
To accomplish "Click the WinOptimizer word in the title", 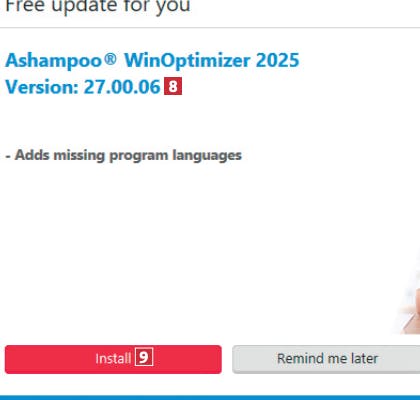I will pyautogui.click(x=187, y=60).
